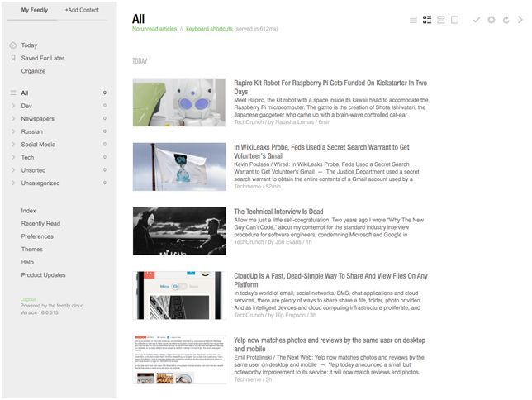Screen dimensions: 532x400
Task: Select the Social Media category label
Action: [x=38, y=145]
